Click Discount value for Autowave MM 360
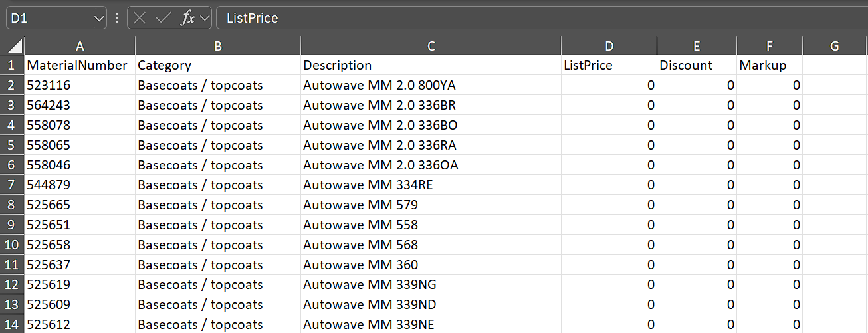The image size is (868, 333). point(697,265)
